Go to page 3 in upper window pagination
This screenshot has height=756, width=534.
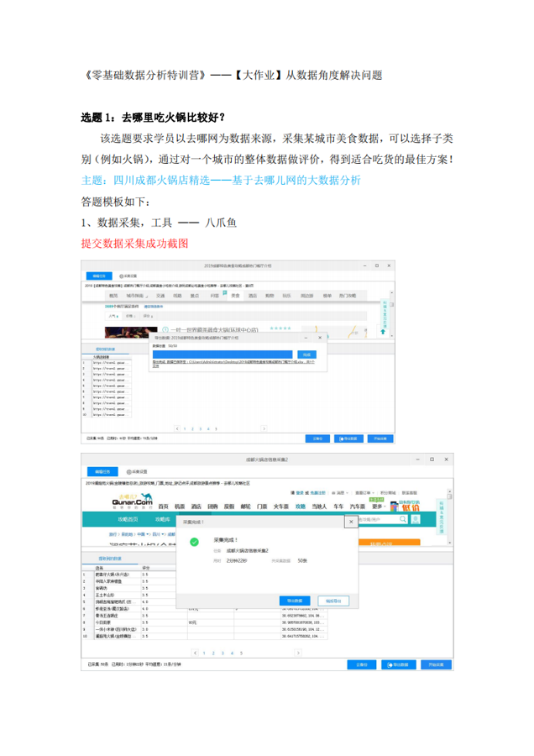pyautogui.click(x=201, y=428)
